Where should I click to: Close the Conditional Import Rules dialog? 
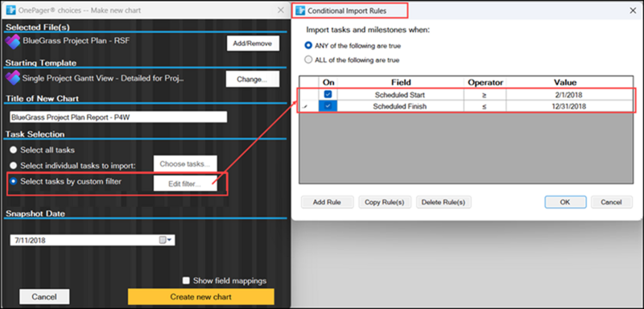[x=633, y=10]
